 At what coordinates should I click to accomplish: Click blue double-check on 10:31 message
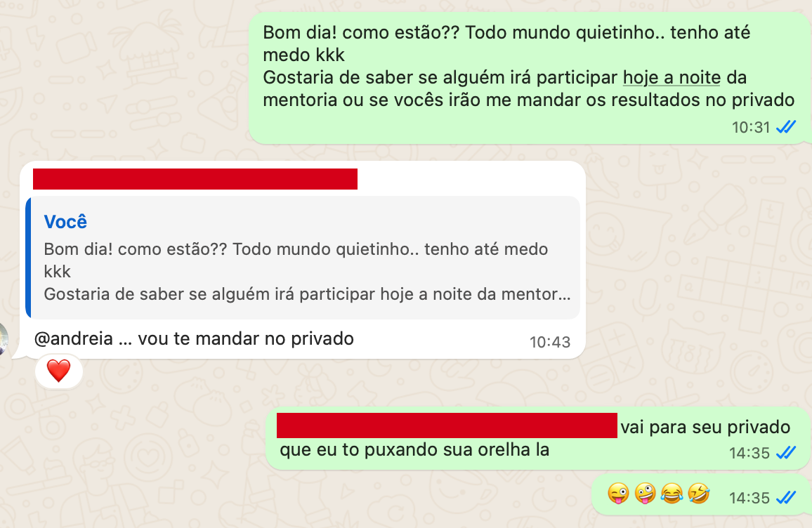(785, 127)
